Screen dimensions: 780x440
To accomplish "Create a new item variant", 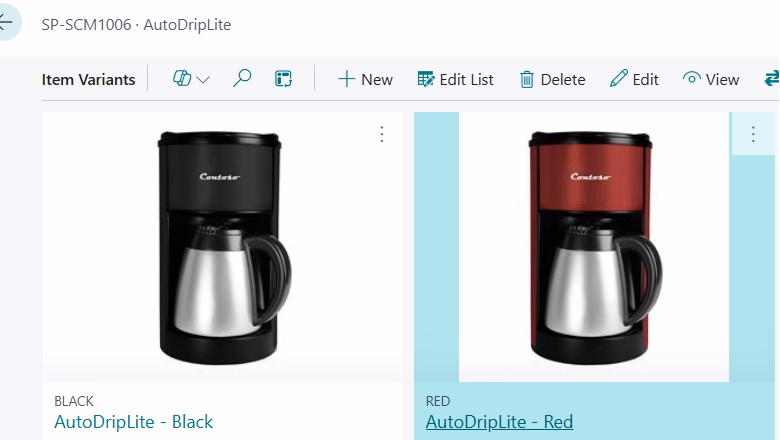I will [x=365, y=80].
